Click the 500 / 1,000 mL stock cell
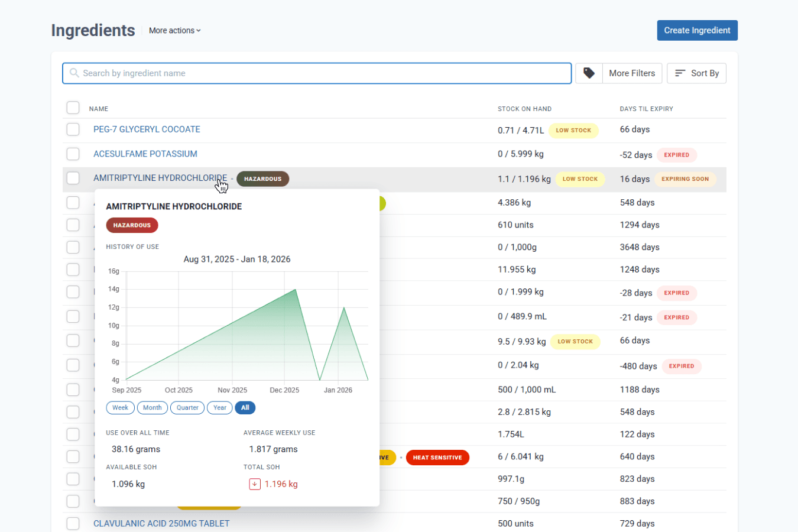This screenshot has height=532, width=798. [527, 390]
